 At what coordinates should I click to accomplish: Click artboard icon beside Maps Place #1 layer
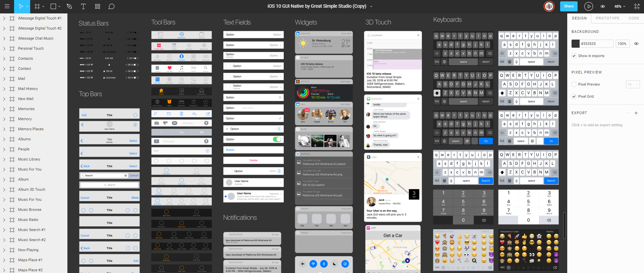(x=12, y=260)
